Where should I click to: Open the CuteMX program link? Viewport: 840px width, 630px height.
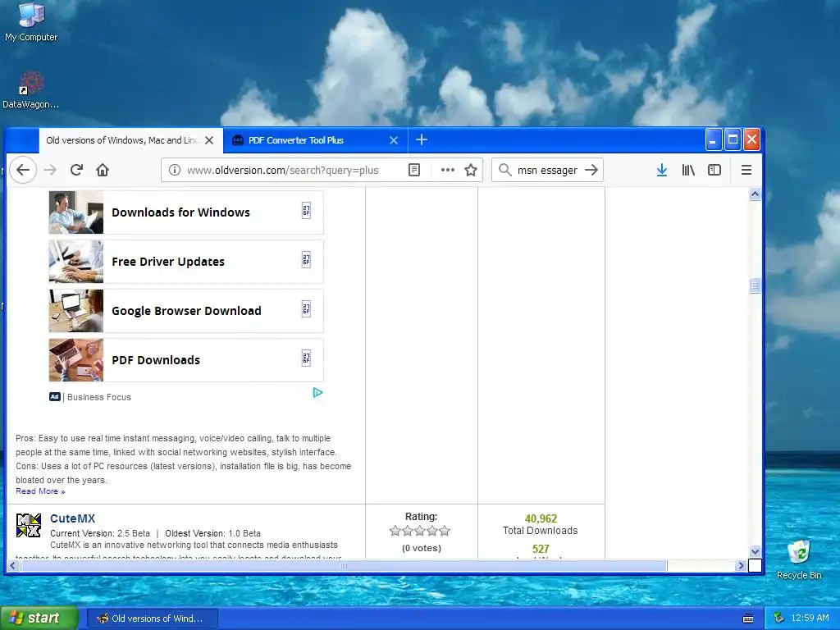click(72, 518)
